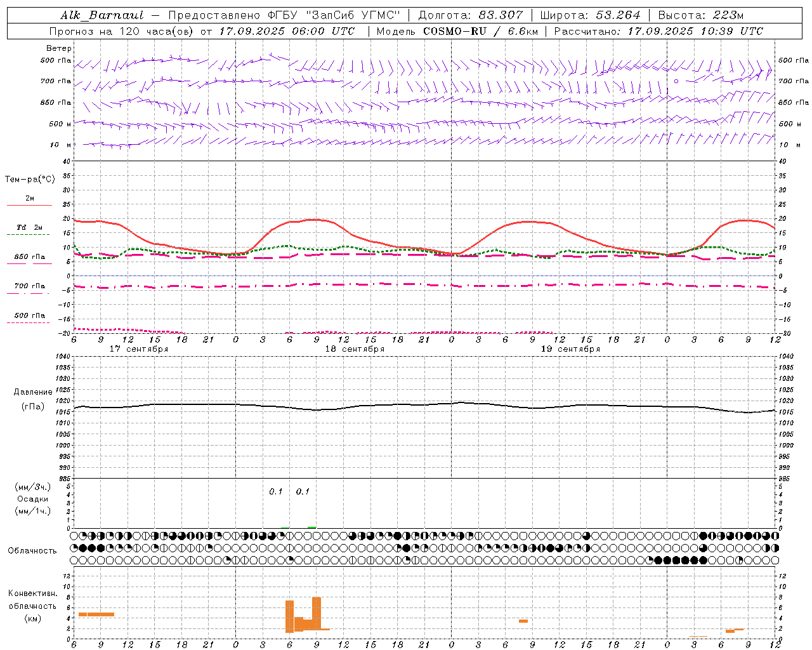
Task: Click the (мм/3ч.) precipitation unit label
Action: pos(33,487)
